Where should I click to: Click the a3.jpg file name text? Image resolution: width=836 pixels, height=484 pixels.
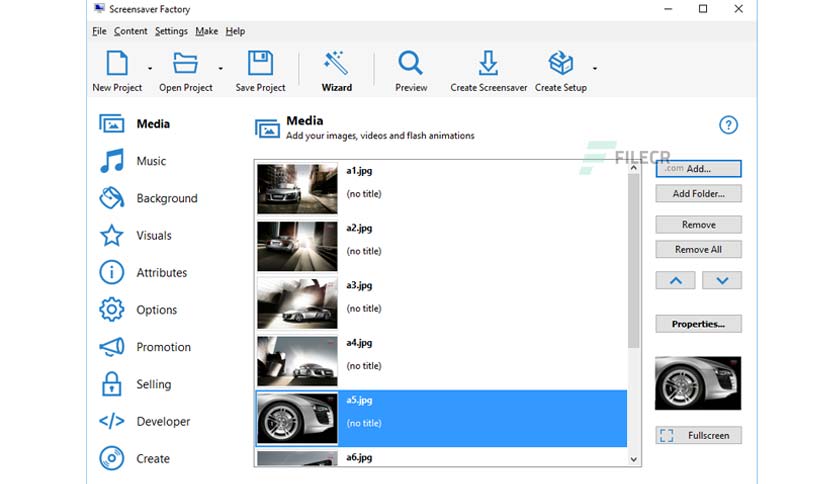coord(359,285)
